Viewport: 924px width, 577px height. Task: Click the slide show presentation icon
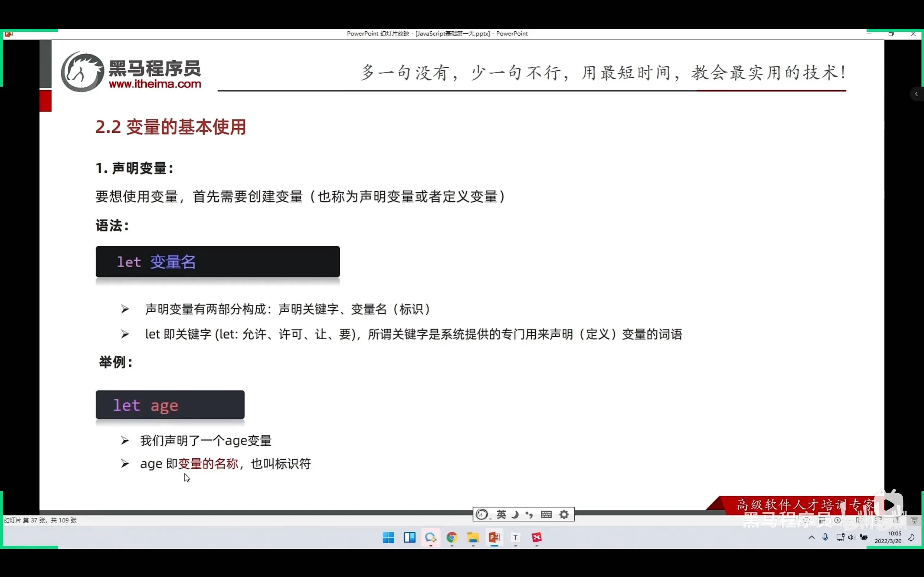(914, 520)
